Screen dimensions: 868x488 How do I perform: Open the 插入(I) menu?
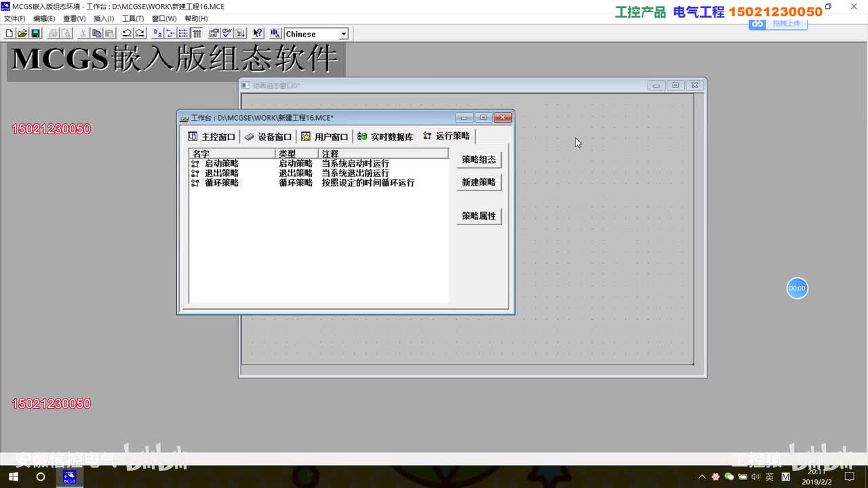click(104, 18)
